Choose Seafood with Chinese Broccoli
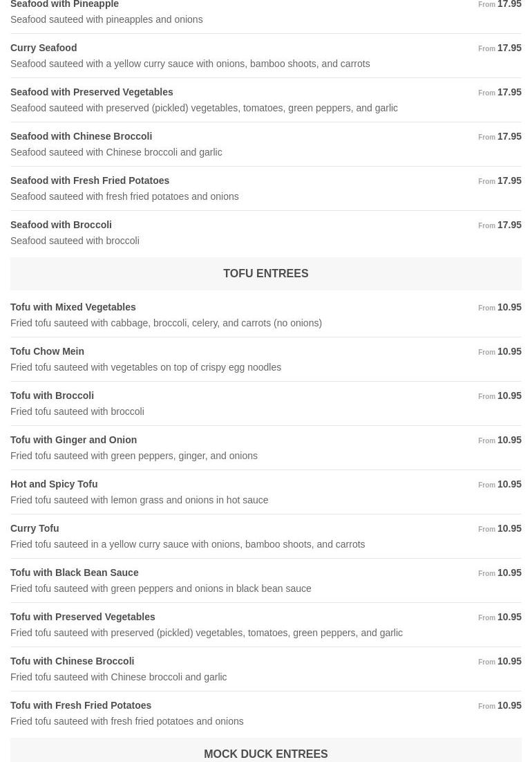532x762 pixels. (x=81, y=136)
